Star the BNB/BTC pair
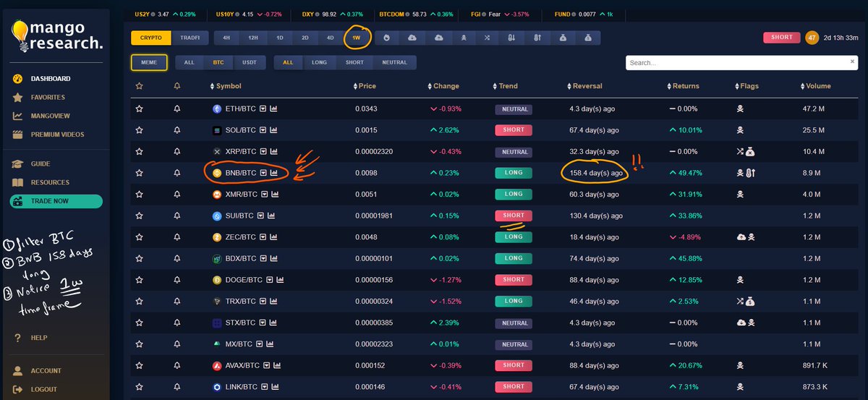Image resolution: width=868 pixels, height=400 pixels. point(139,173)
